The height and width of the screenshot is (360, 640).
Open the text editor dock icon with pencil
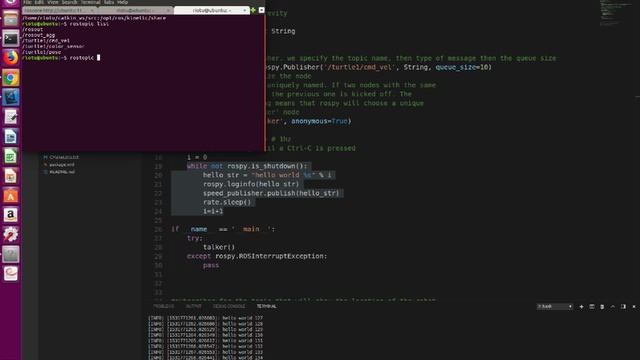click(x=11, y=117)
